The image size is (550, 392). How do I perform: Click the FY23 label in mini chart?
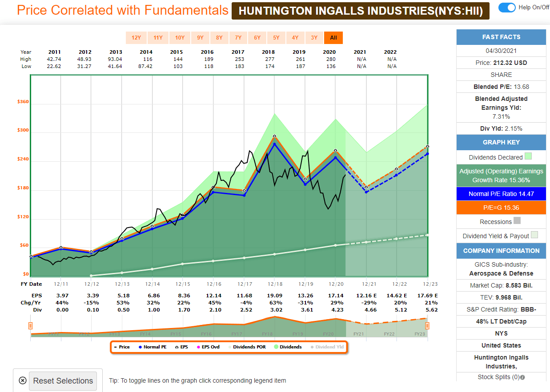click(420, 334)
